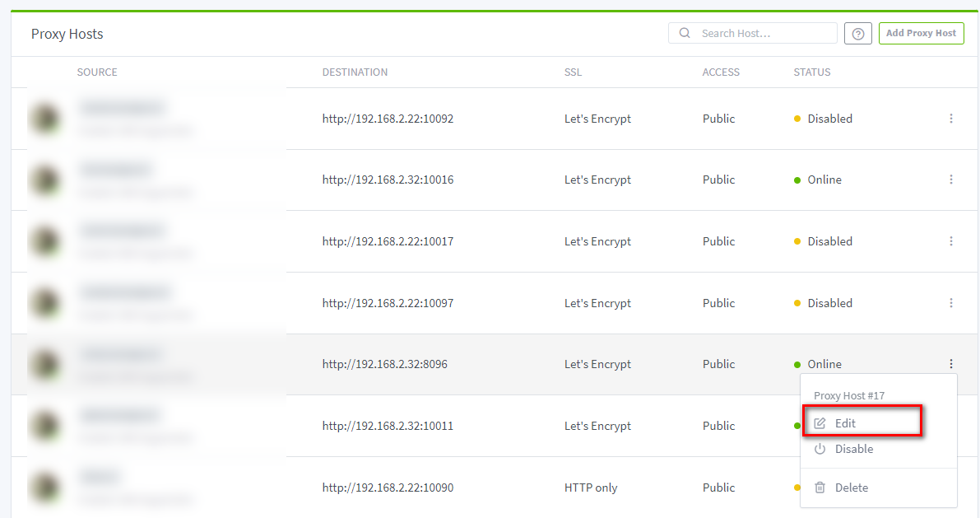The width and height of the screenshot is (980, 518).
Task: Select Edit from the context menu
Action: pyautogui.click(x=845, y=423)
